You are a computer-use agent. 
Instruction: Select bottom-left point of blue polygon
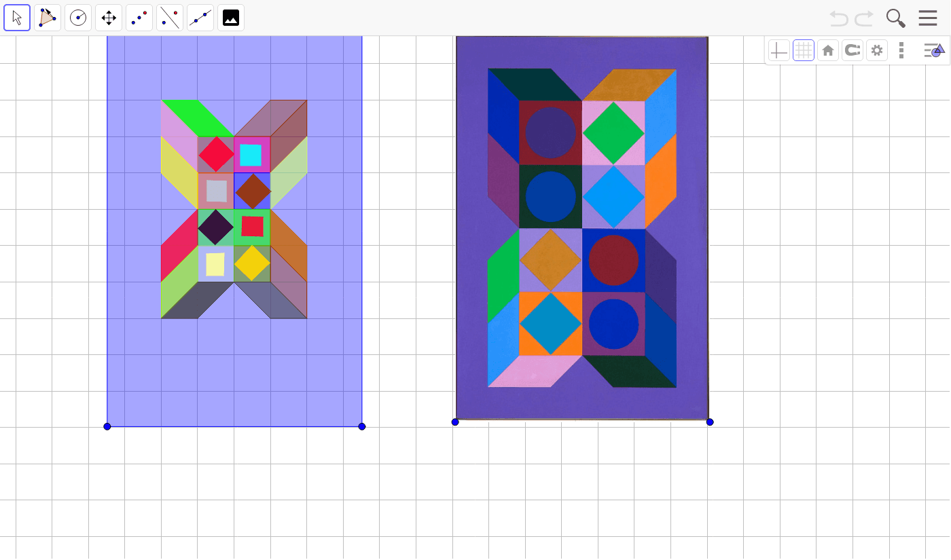[107, 426]
